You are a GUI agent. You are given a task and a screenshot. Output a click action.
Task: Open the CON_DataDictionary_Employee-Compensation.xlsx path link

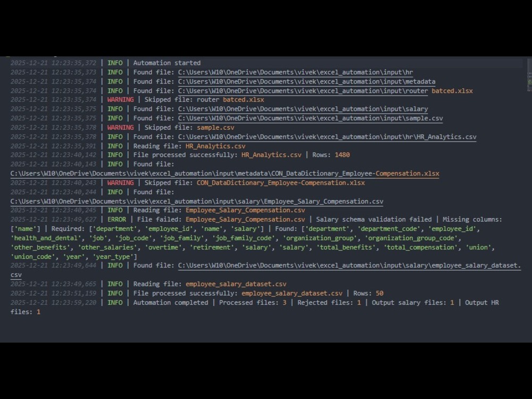(x=225, y=173)
